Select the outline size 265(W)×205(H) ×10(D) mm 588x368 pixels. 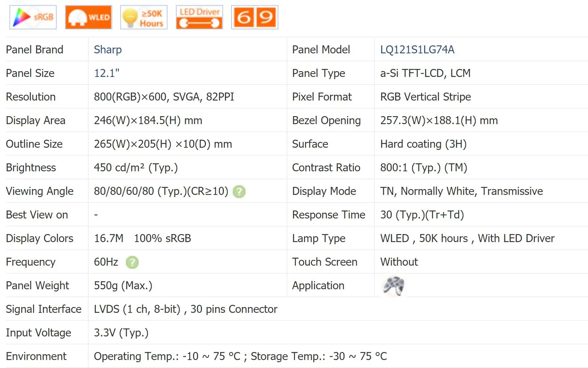click(x=163, y=144)
